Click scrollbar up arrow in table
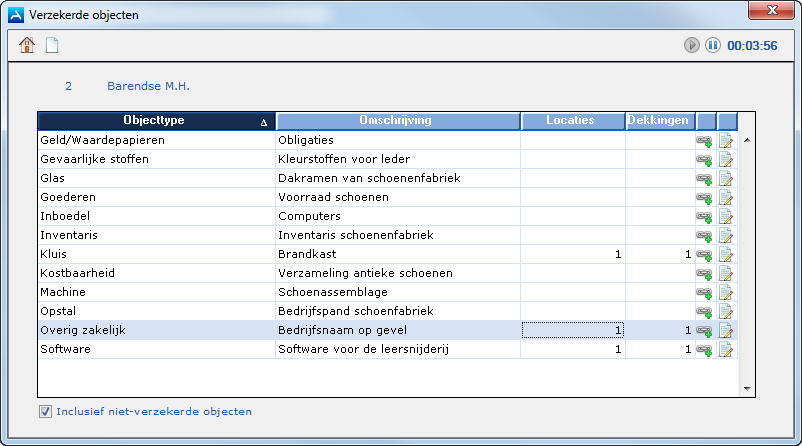This screenshot has height=446, width=802. click(746, 140)
